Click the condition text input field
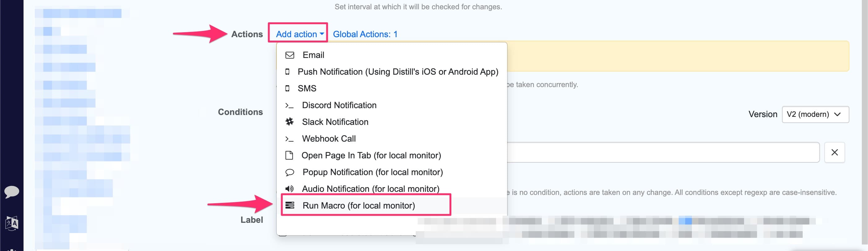Viewport: 868px width, 251px height. pyautogui.click(x=662, y=152)
